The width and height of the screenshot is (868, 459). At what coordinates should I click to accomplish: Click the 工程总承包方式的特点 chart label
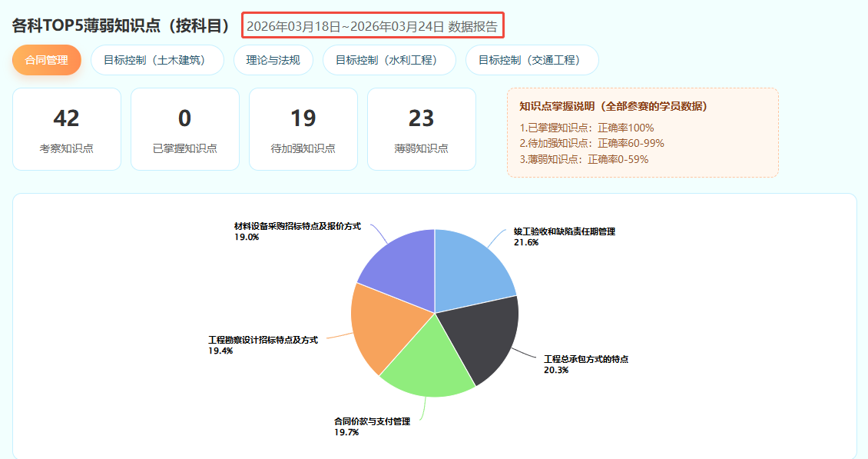click(586, 359)
